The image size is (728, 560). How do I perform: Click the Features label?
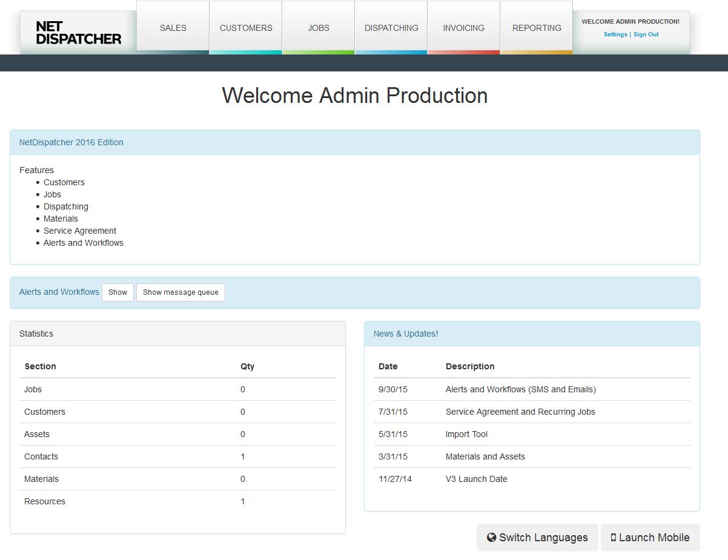tap(36, 170)
